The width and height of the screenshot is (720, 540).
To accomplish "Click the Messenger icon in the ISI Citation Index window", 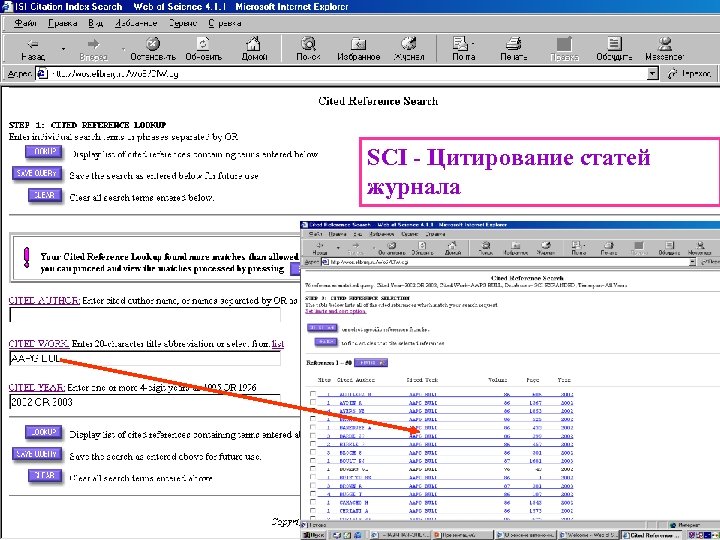I will (x=664, y=44).
